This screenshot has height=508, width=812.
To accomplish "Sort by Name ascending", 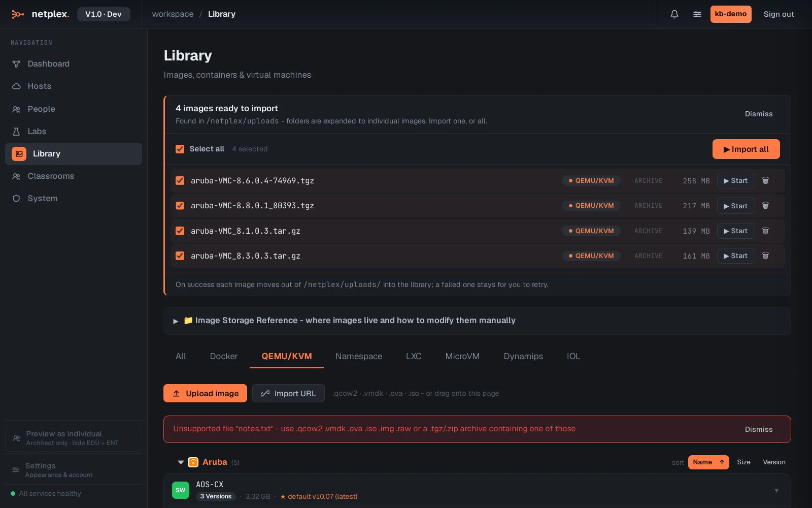I will (x=708, y=462).
